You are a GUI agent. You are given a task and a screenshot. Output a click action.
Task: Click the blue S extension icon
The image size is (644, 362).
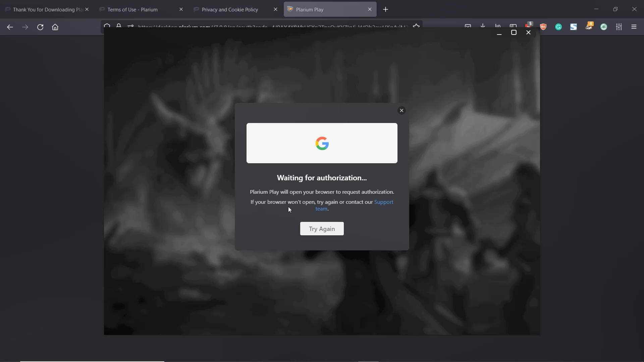[x=574, y=27]
